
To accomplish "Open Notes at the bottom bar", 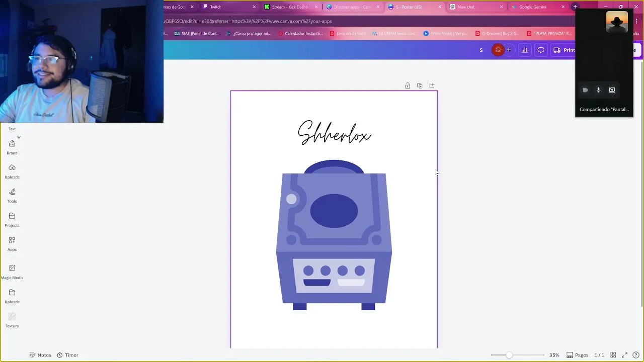I will (x=40, y=355).
